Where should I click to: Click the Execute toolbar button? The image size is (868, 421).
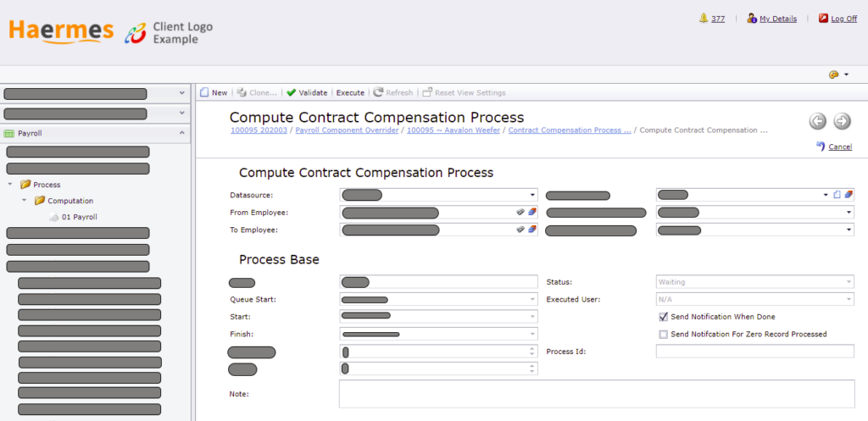click(x=350, y=92)
